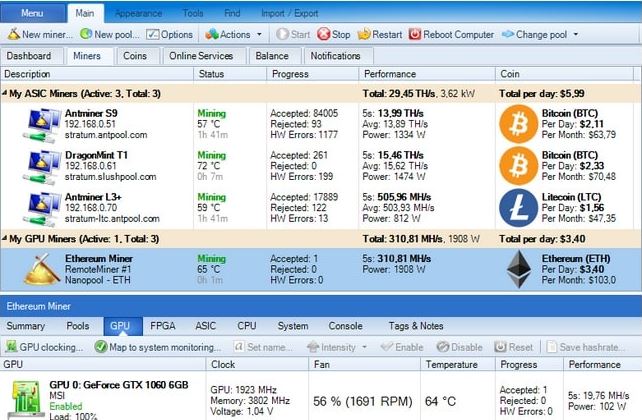This screenshot has height=420, width=642.
Task: Click 'Total per day: $5,99' text
Action: (542, 94)
